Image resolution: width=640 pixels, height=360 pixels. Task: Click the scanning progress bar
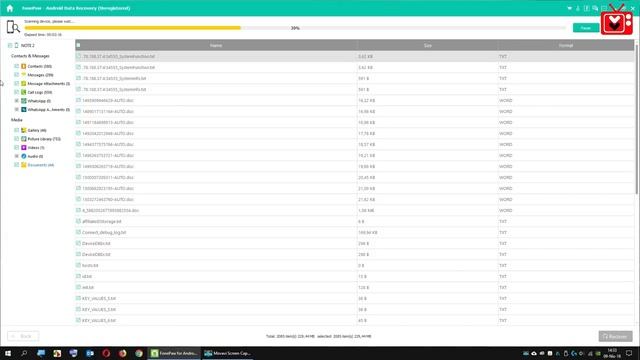[295, 28]
